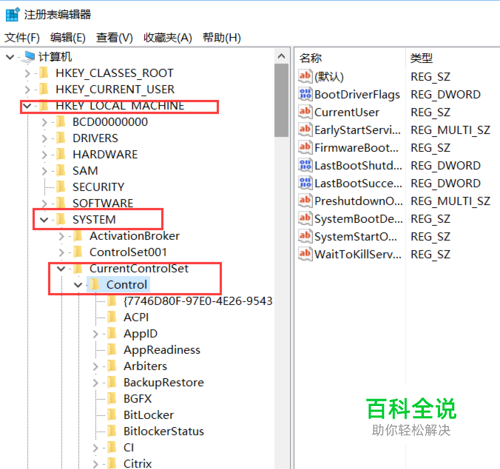Collapse the 计算机 root node
This screenshot has width=500, height=469.
pyautogui.click(x=10, y=57)
